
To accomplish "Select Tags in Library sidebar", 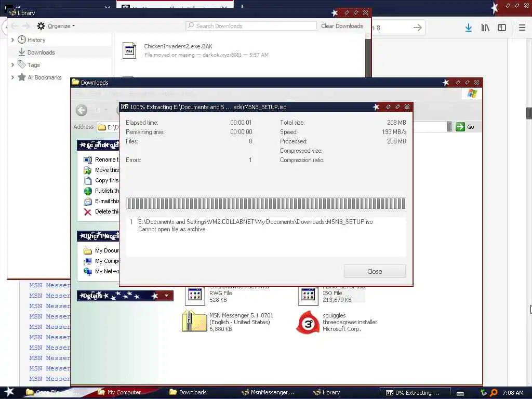I will pos(33,64).
